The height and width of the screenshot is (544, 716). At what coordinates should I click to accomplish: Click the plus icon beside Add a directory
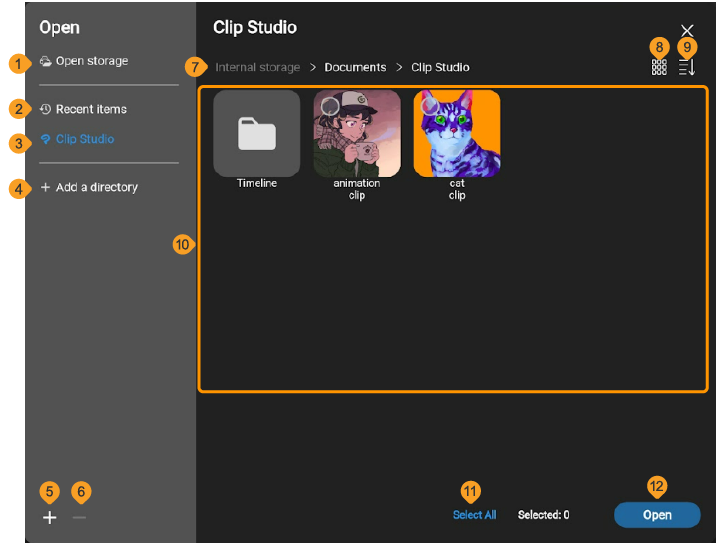point(45,187)
